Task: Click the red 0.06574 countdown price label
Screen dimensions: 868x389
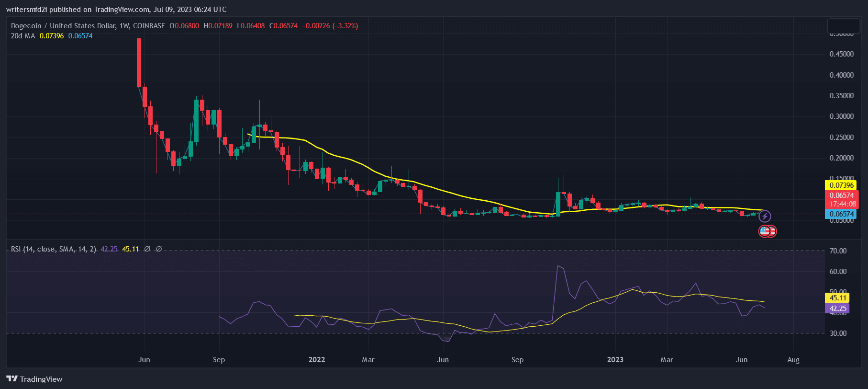Action: [841, 199]
